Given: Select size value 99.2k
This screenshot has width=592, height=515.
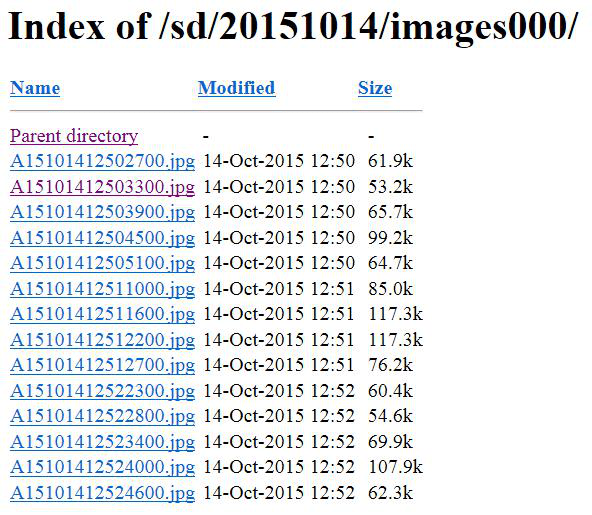Looking at the screenshot, I should [390, 238].
